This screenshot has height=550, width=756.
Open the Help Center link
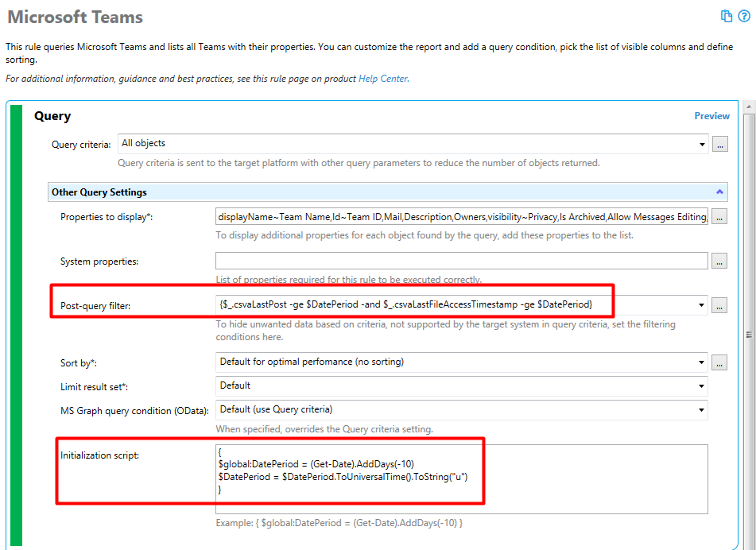pos(383,79)
